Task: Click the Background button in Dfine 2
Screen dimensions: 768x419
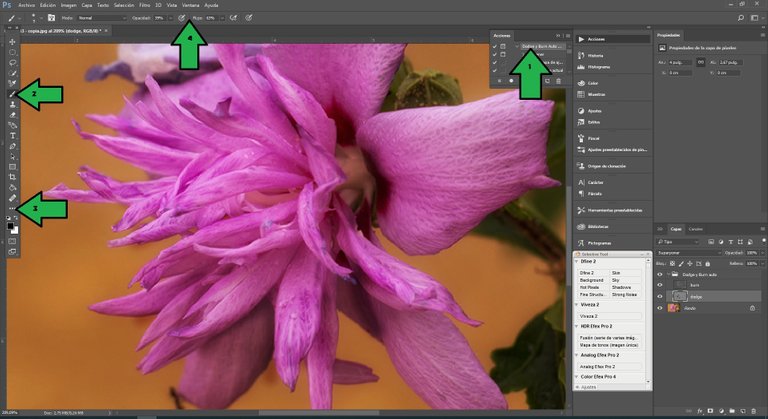Action: coord(593,280)
